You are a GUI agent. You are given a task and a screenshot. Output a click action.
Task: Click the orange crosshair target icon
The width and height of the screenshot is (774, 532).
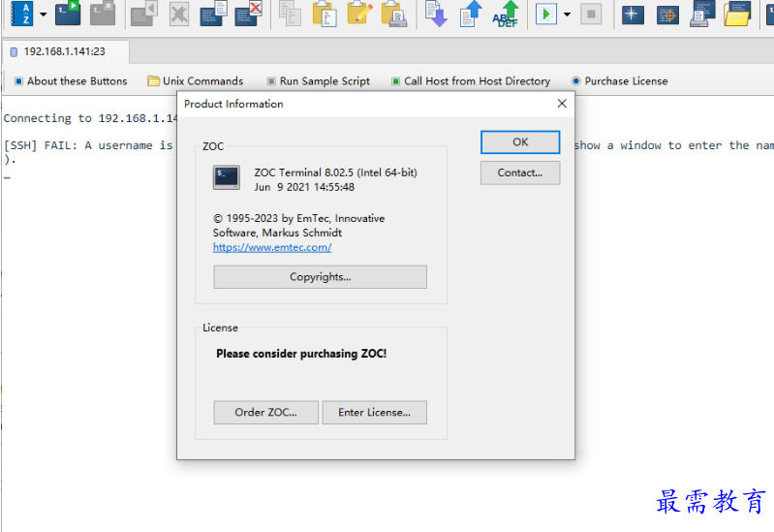667,15
